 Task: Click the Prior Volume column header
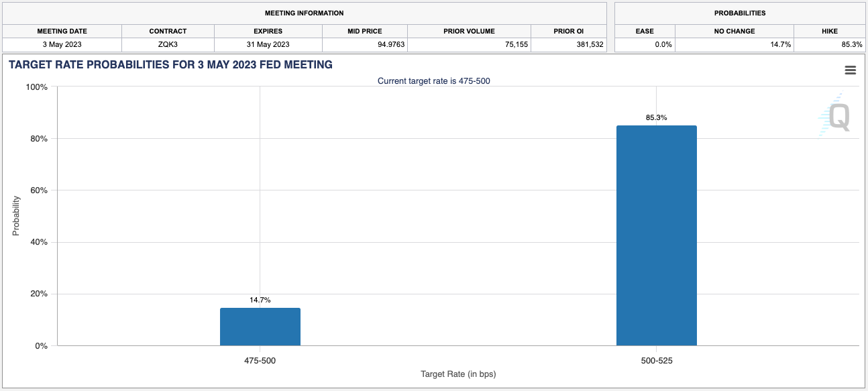point(468,31)
